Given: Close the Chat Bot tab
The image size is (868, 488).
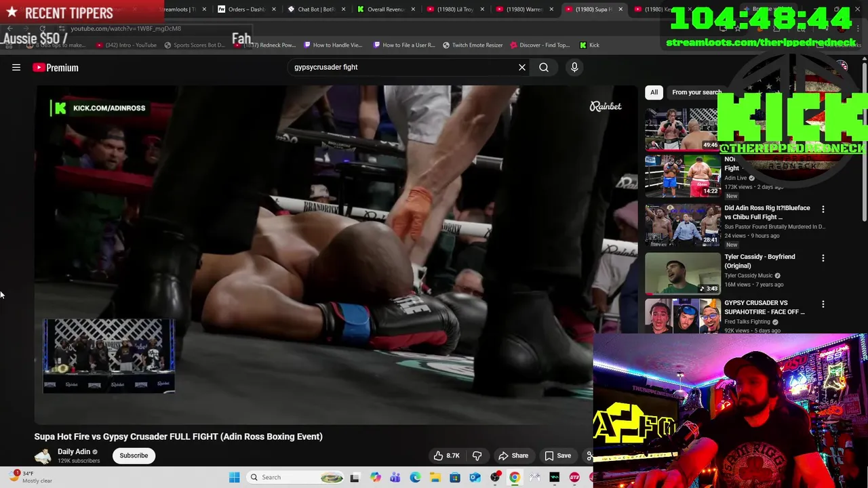Looking at the screenshot, I should [x=344, y=9].
